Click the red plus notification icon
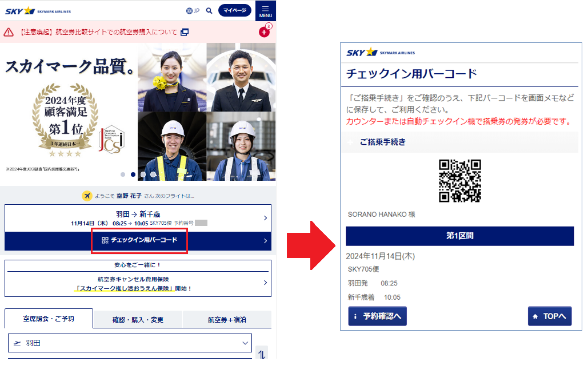Screen dimensions: 588x369 264,32
